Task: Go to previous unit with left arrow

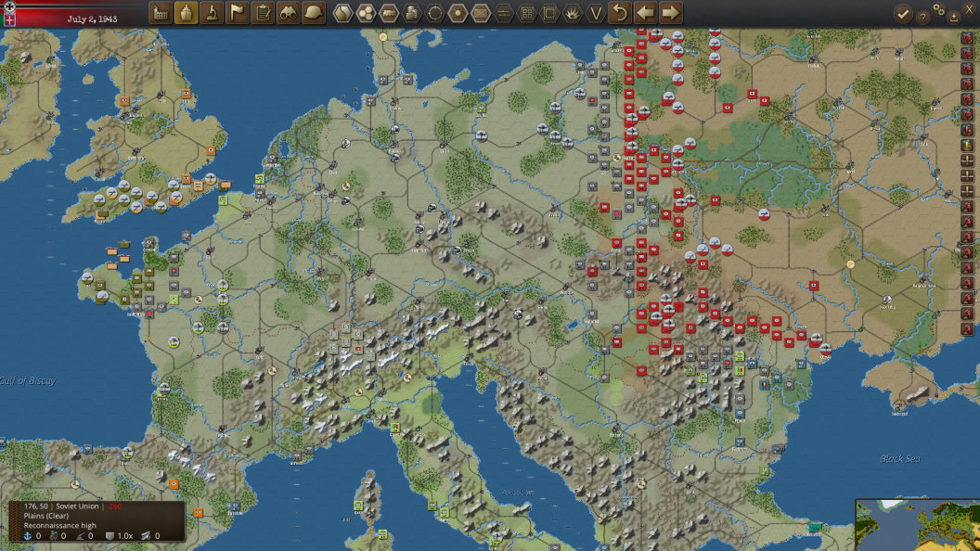Action: coord(645,12)
